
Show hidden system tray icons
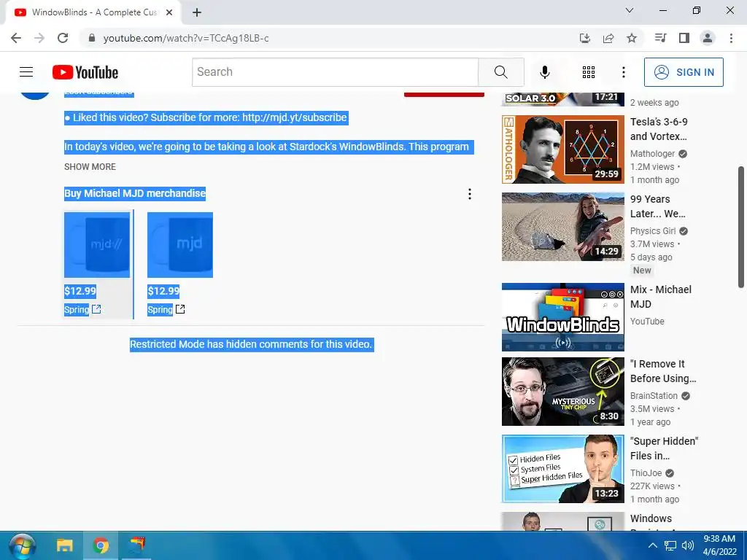click(653, 545)
